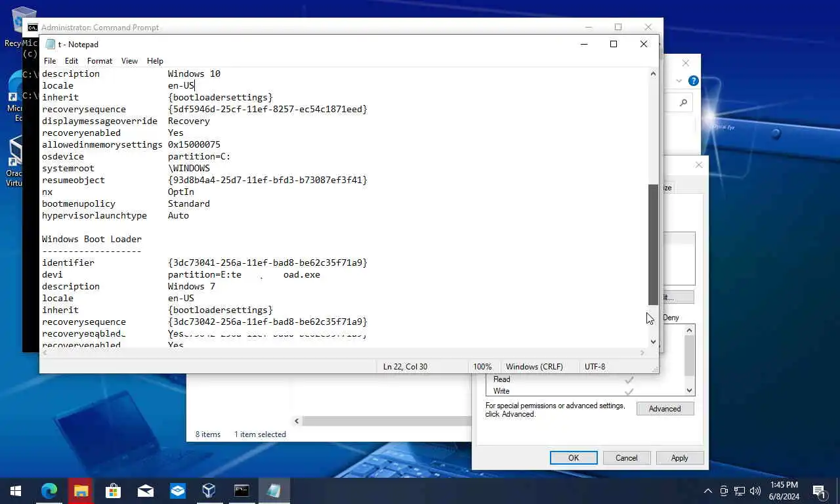This screenshot has width=840, height=504.
Task: Open the Notepad File menu
Action: tap(50, 61)
